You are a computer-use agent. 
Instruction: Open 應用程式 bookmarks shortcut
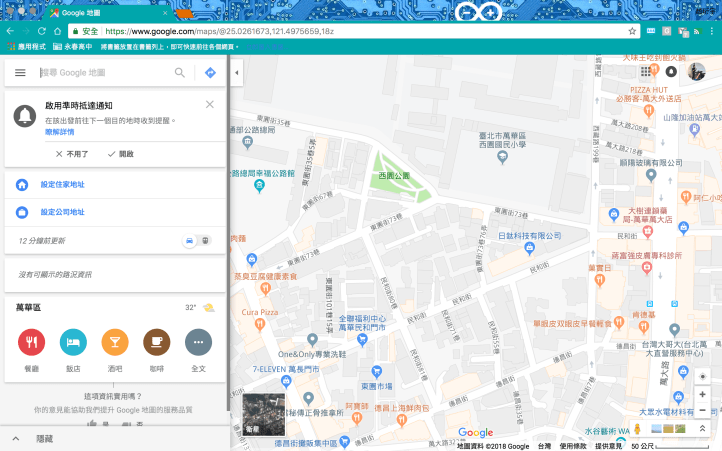[26, 47]
